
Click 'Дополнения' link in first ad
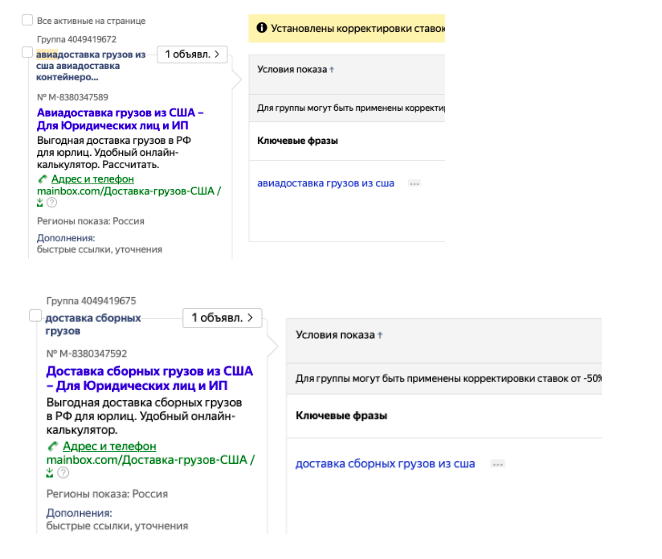66,238
